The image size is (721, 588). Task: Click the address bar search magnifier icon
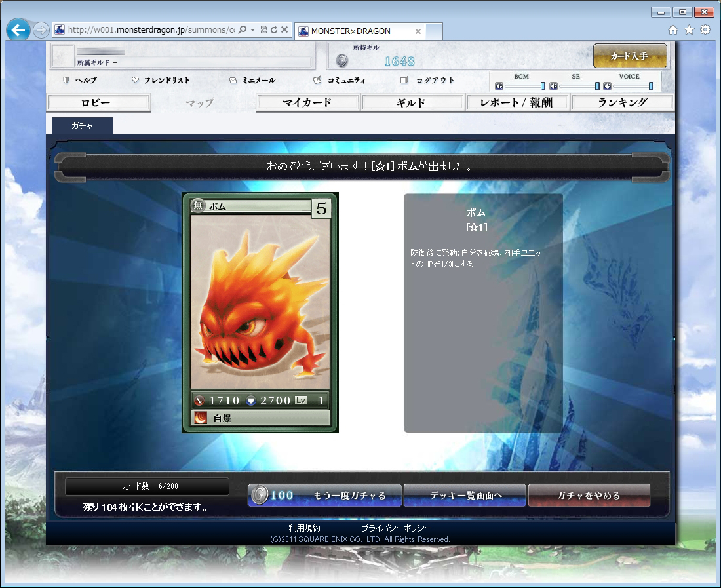tap(243, 30)
